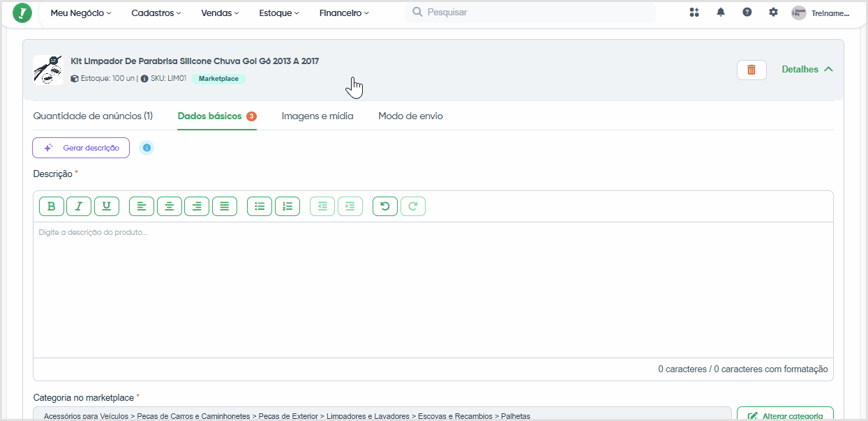868x421 pixels.
Task: Insert a numbered list
Action: [287, 206]
